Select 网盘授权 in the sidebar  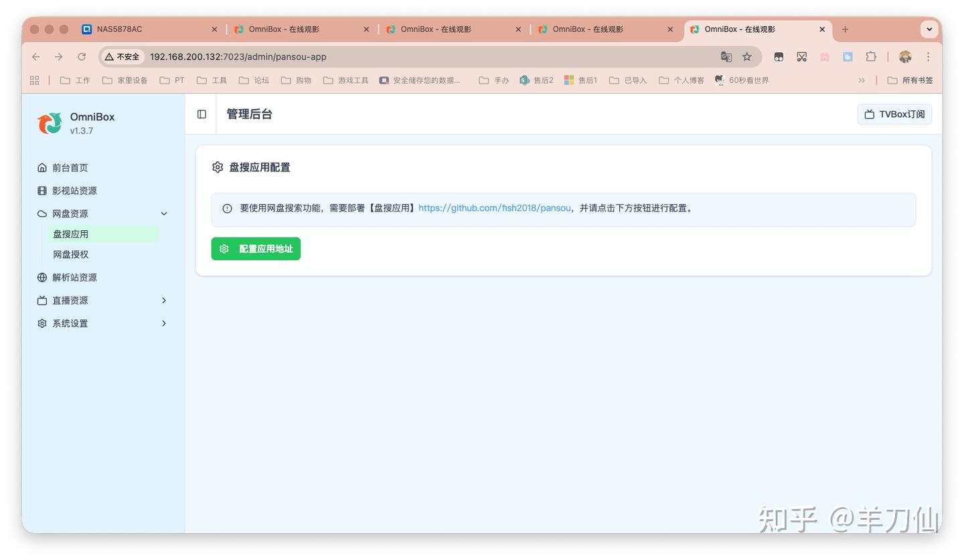coord(71,254)
